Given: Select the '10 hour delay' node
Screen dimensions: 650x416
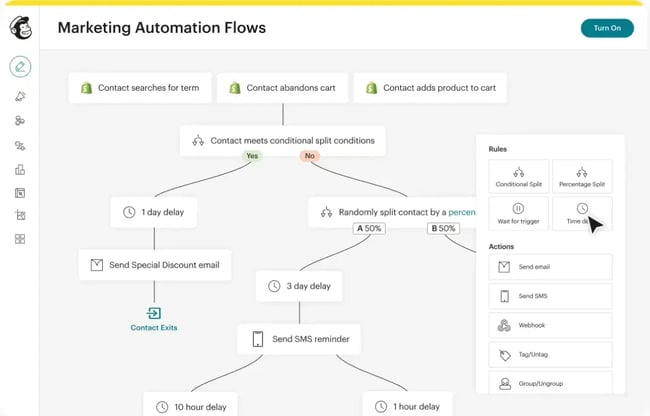Looking at the screenshot, I should pyautogui.click(x=191, y=404).
